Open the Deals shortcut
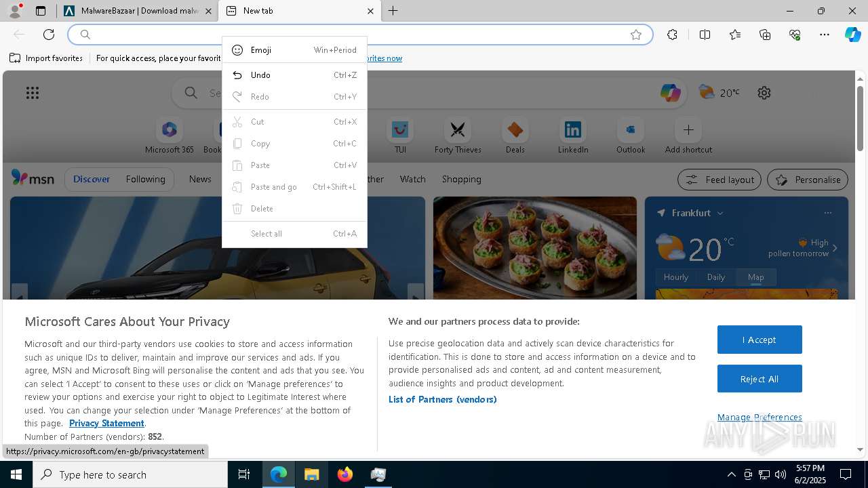868x488 pixels. [x=515, y=136]
